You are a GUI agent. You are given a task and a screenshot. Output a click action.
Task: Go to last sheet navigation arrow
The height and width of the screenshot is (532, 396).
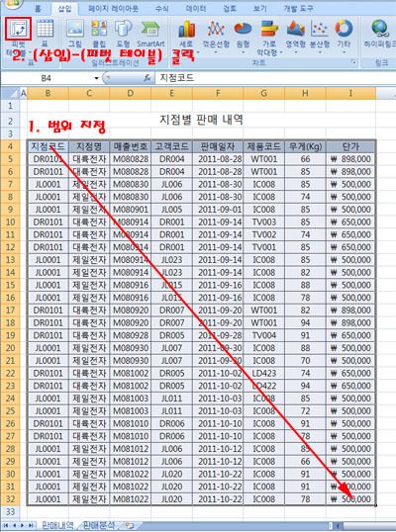[31, 525]
